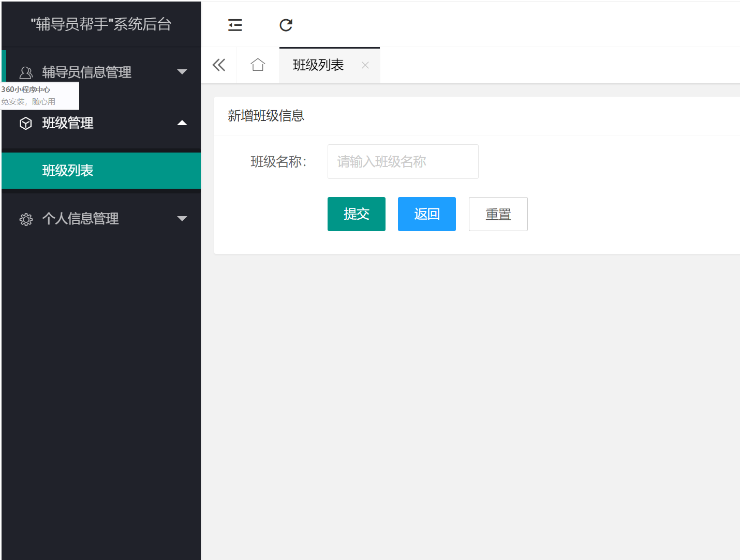Click the 班级名称 label
Screen dimensions: 740x560
[278, 162]
